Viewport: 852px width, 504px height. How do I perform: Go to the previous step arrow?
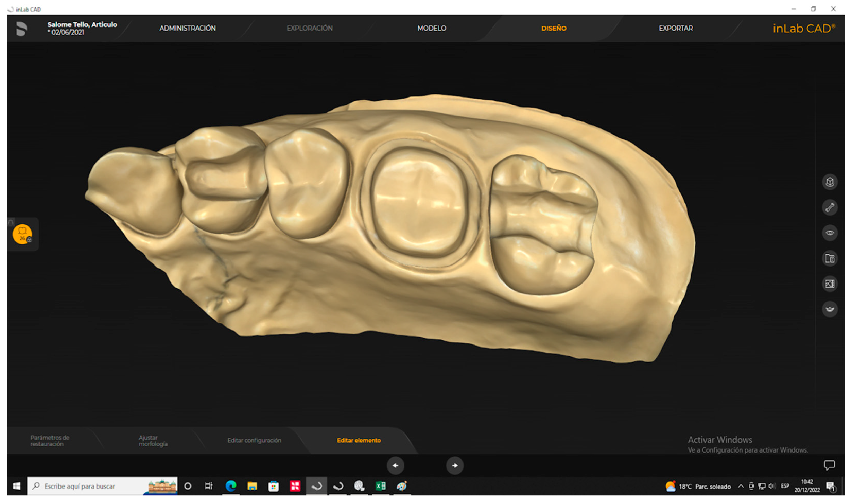(395, 466)
